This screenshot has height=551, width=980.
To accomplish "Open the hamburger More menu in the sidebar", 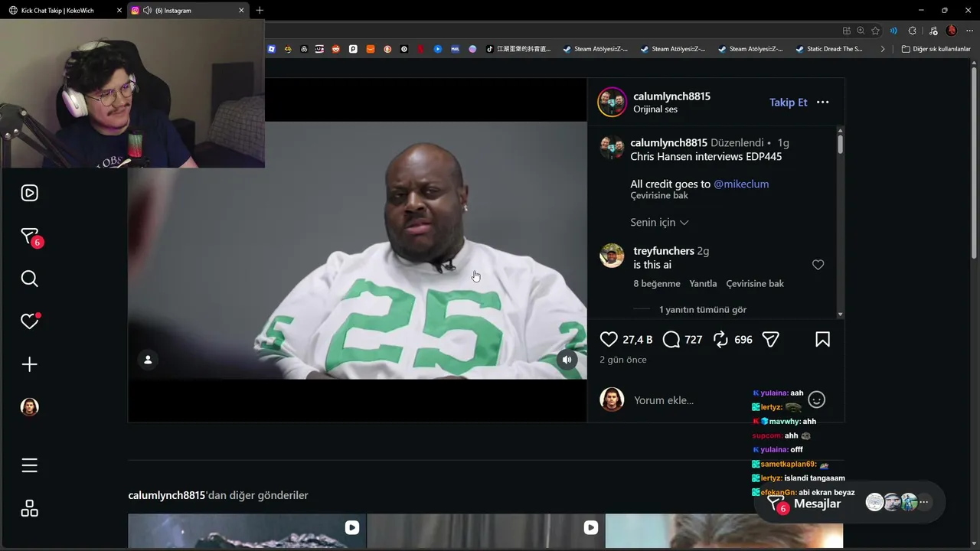I will click(x=29, y=465).
